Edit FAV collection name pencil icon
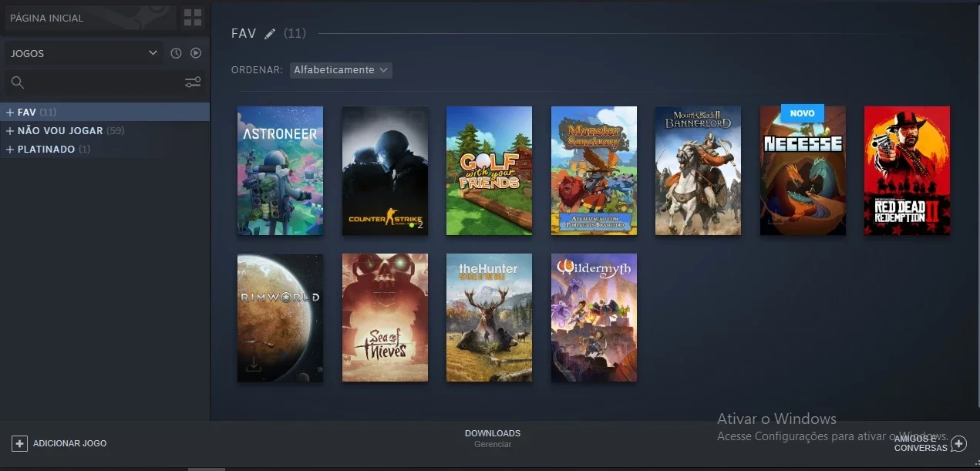980x471 pixels. pos(270,34)
